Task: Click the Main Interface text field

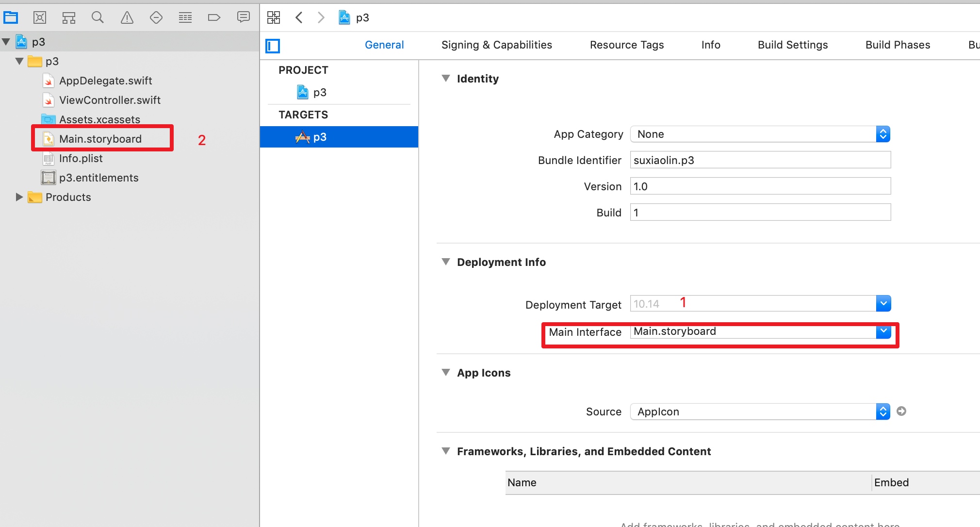Action: [753, 331]
